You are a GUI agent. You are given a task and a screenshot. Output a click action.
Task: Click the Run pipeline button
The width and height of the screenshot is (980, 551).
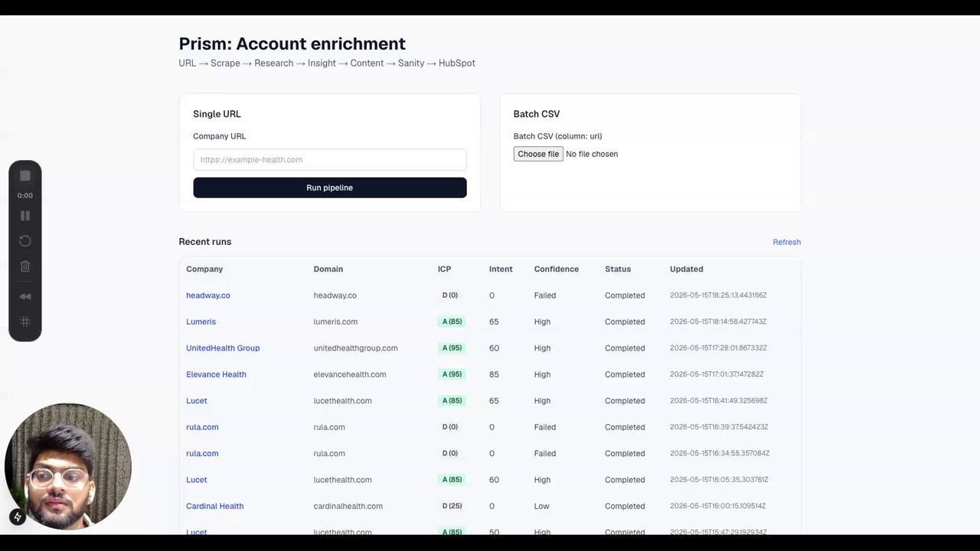[330, 187]
